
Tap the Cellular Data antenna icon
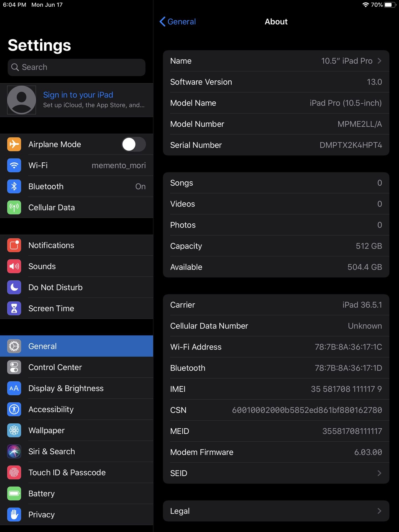point(14,208)
